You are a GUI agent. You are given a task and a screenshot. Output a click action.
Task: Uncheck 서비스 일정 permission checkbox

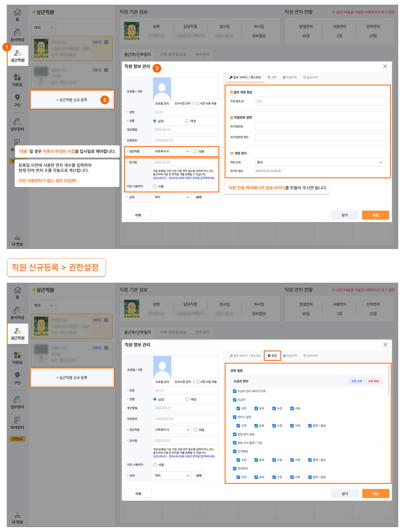(235, 417)
